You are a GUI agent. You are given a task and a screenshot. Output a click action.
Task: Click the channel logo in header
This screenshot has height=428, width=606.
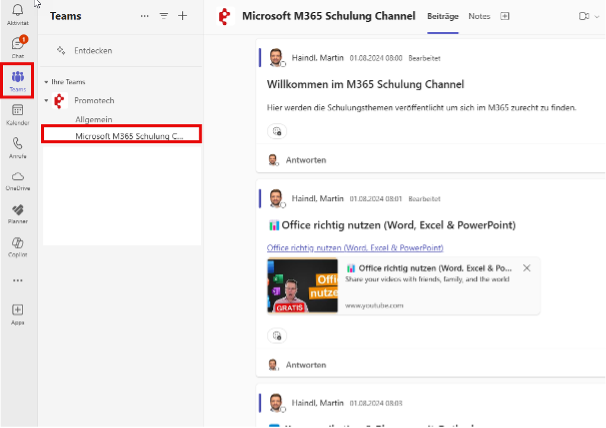225,16
